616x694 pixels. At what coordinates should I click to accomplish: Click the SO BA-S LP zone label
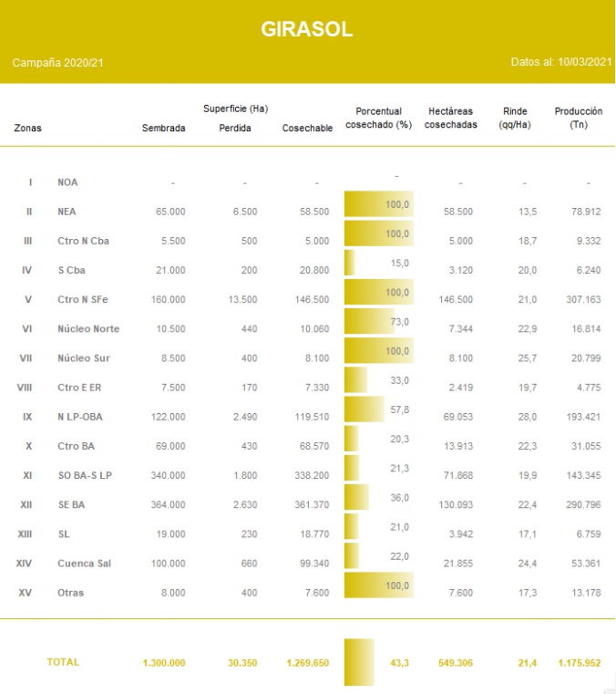click(x=86, y=476)
